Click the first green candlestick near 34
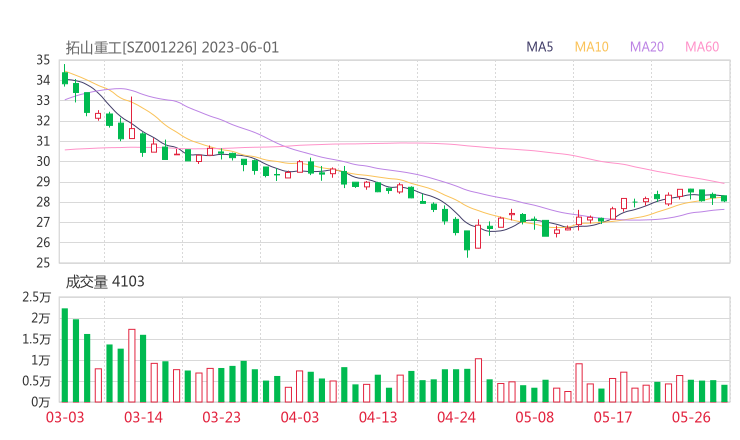Image resolution: width=740 pixels, height=440 pixels. pos(65,76)
